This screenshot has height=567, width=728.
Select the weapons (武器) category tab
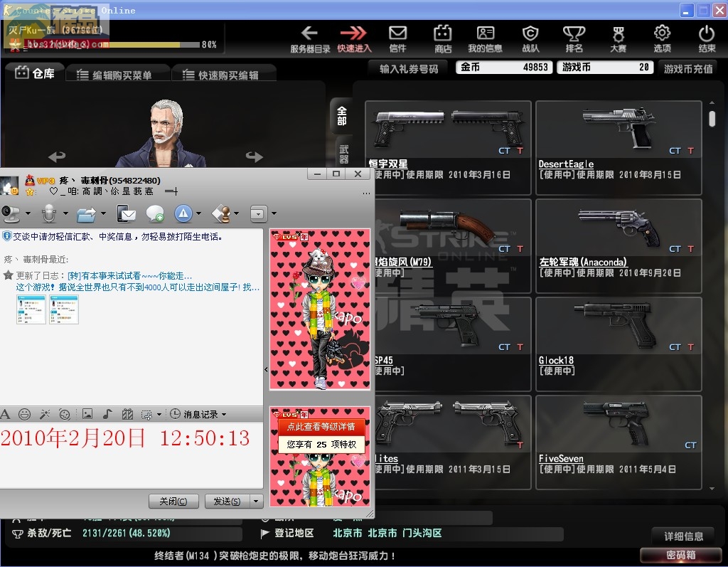pyautogui.click(x=343, y=154)
